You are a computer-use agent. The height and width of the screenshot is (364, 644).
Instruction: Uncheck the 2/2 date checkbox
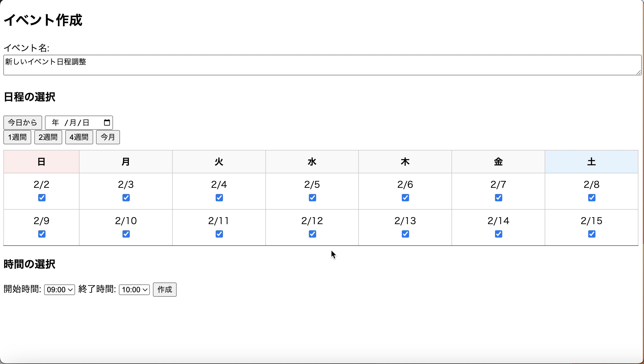42,198
